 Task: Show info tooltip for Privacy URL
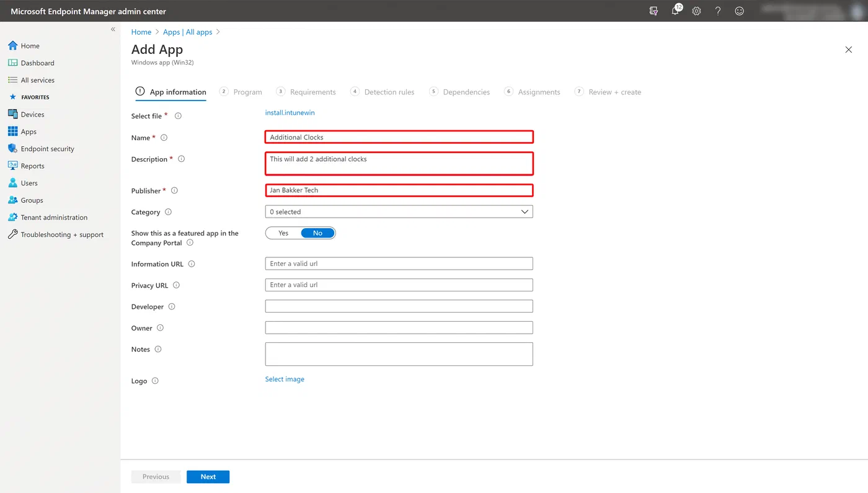[176, 285]
